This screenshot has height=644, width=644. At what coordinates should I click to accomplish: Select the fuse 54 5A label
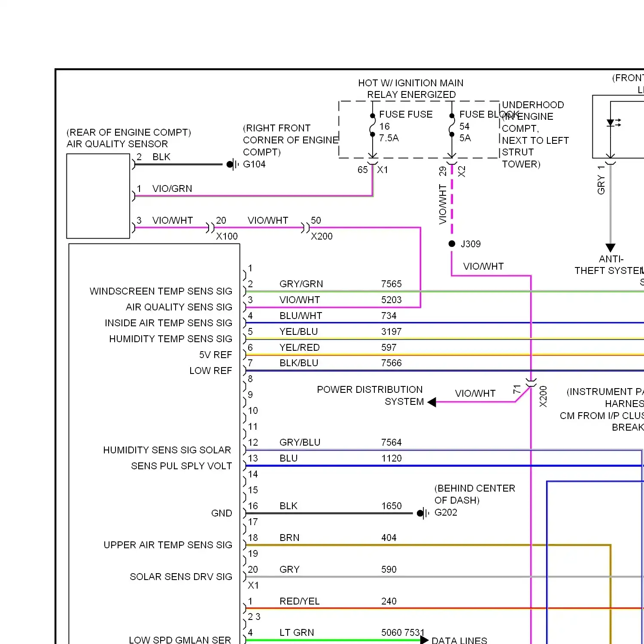click(x=465, y=132)
